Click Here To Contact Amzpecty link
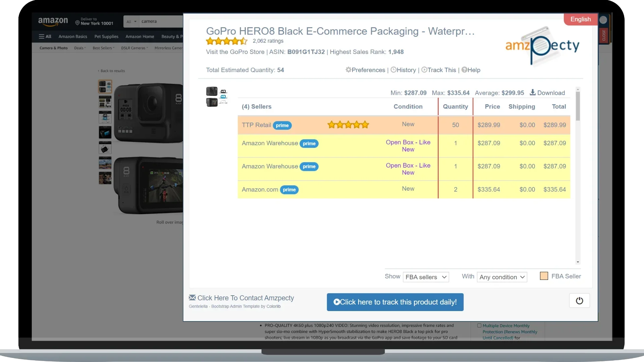Viewport: 644px width, 362px height. pyautogui.click(x=246, y=298)
